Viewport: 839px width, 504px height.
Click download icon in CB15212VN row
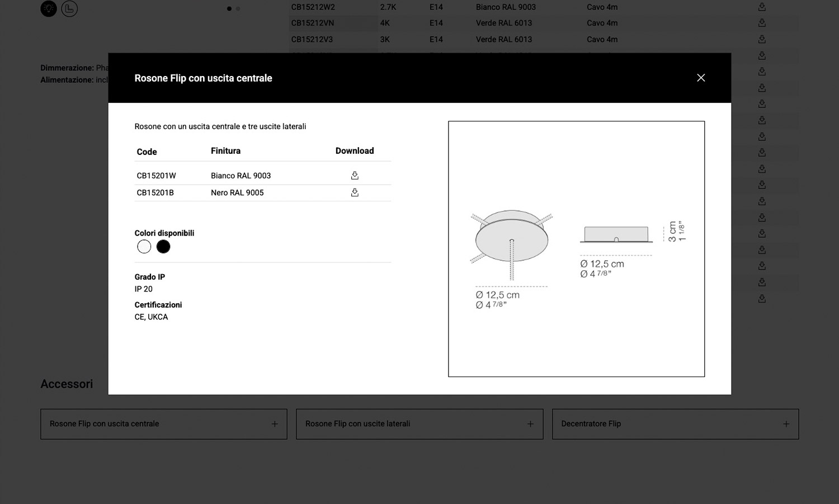(x=762, y=23)
